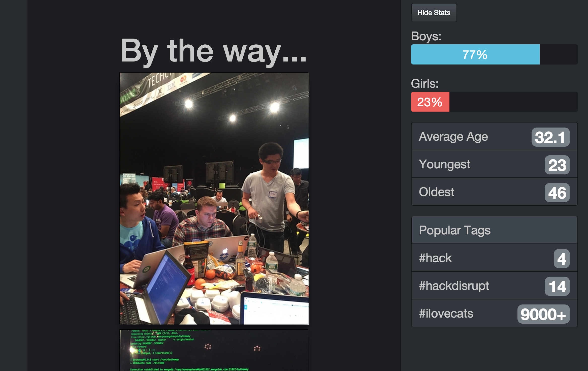Viewport: 588px width, 371px height.
Task: Click the 14 badge next to #hackdisrupt
Action: pyautogui.click(x=557, y=286)
